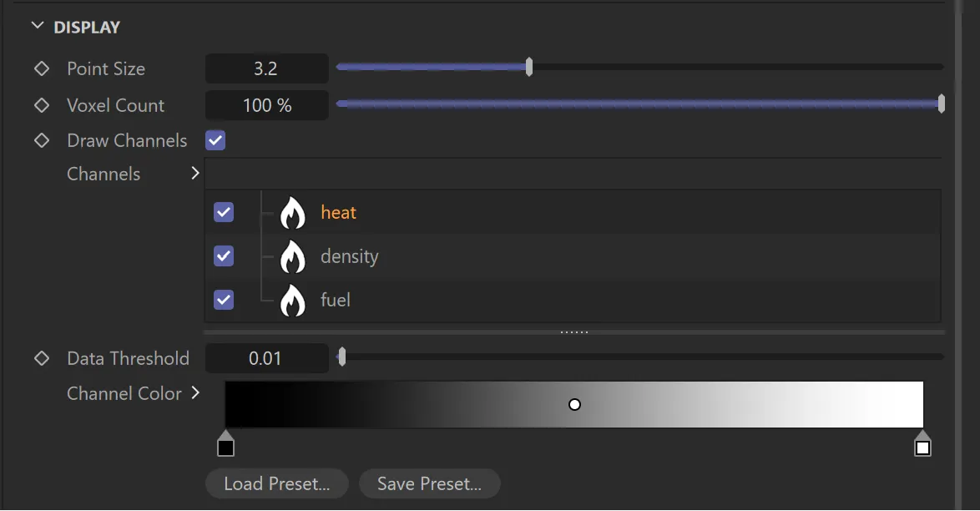980x511 pixels.
Task: Click the flame icon next to heat
Action: 292,213
